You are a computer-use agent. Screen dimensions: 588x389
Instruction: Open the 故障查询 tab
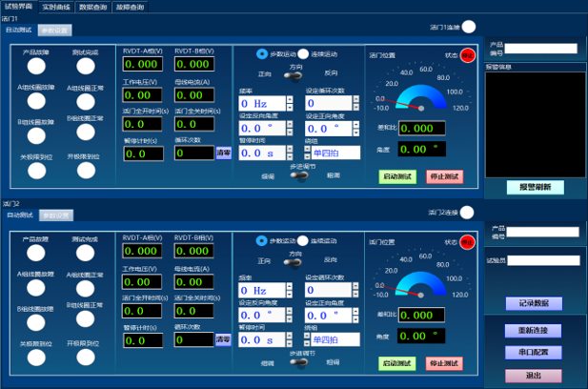[x=130, y=7]
